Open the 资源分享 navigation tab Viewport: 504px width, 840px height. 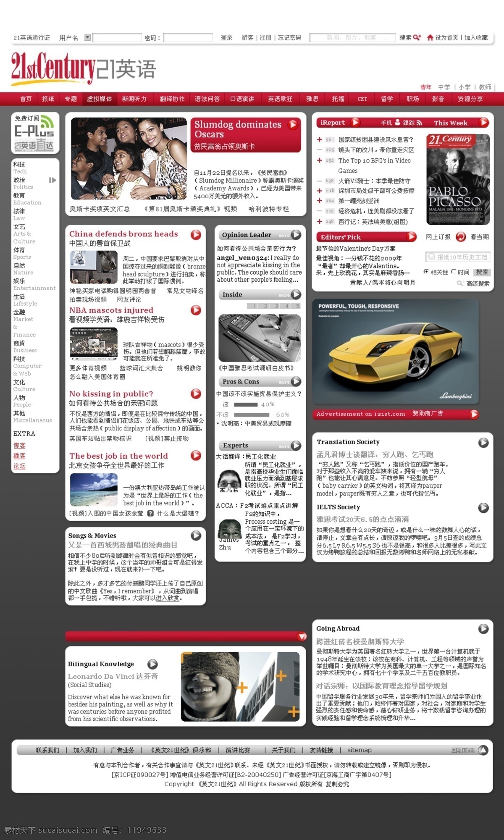coord(470,99)
